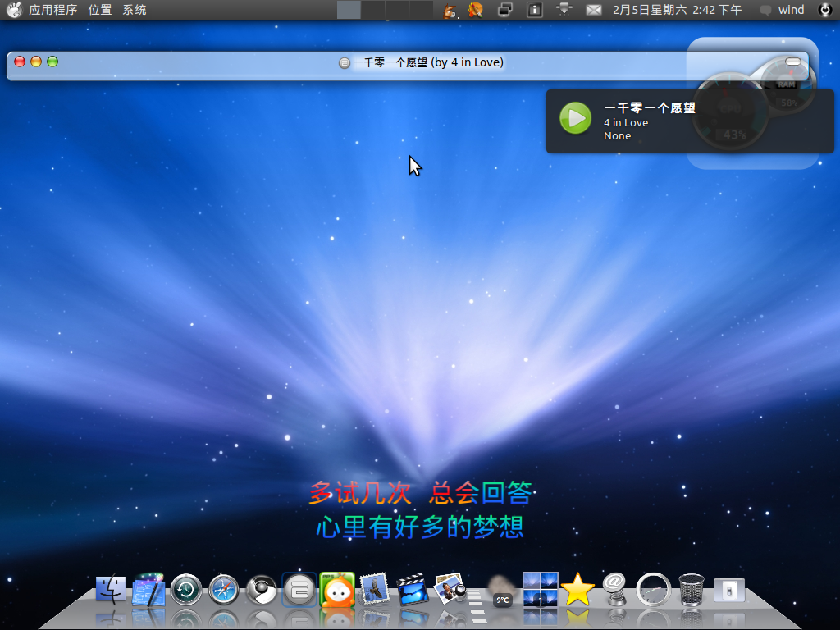Click the lyric line 心里有好多的梦想
The width and height of the screenshot is (840, 630).
pos(420,527)
